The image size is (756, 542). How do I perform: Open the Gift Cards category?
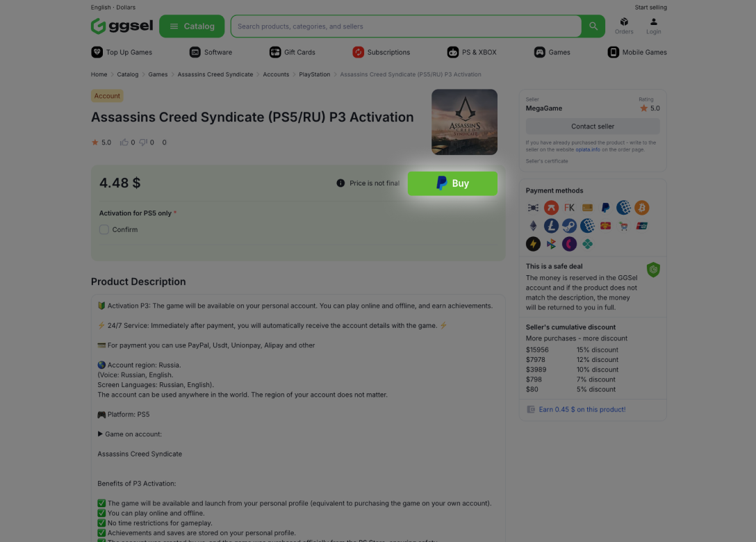point(292,52)
